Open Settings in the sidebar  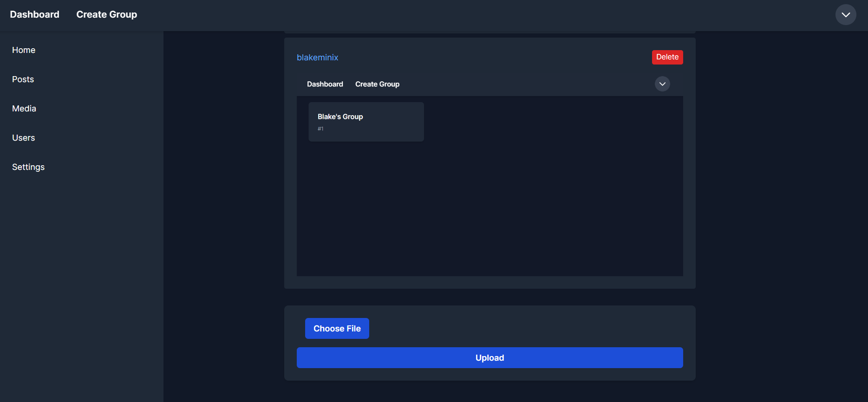(28, 167)
